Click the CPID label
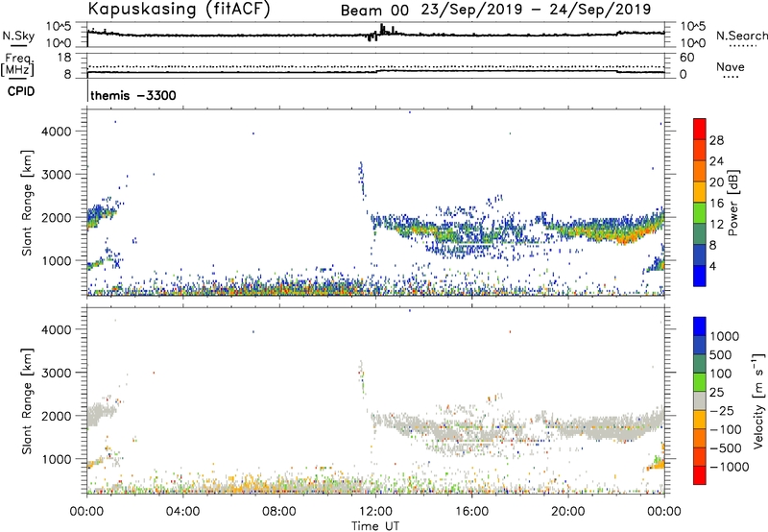768x532 pixels. pyautogui.click(x=21, y=91)
